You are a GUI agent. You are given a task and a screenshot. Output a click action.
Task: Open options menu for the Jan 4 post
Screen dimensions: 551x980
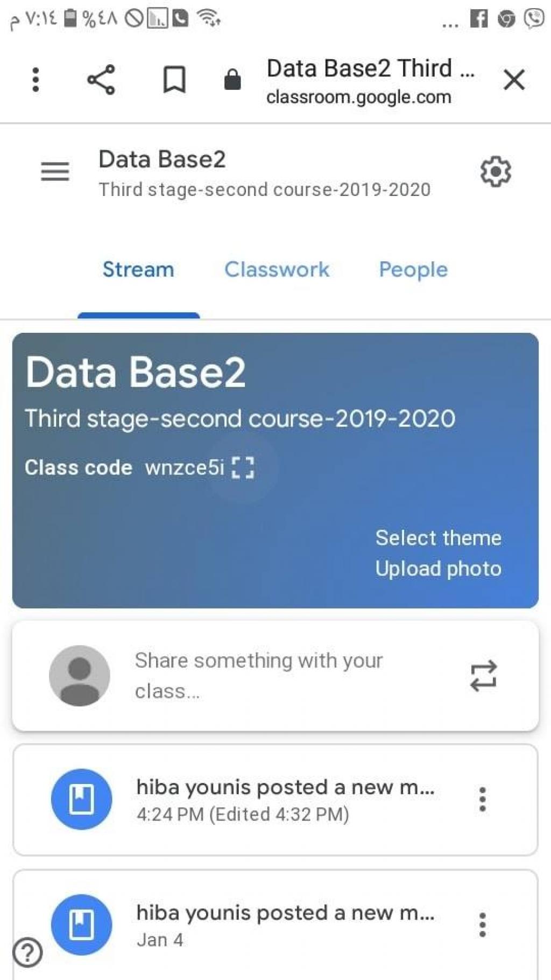[x=483, y=925]
